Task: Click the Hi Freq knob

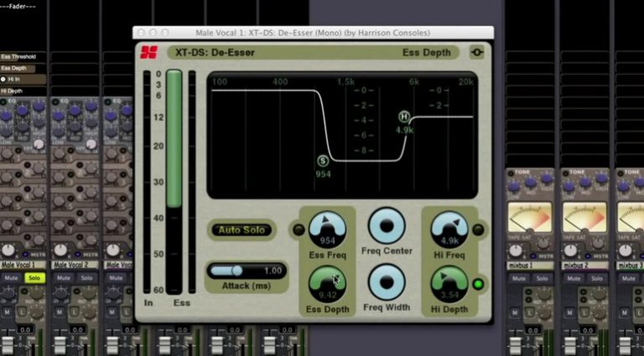Action: tap(449, 228)
